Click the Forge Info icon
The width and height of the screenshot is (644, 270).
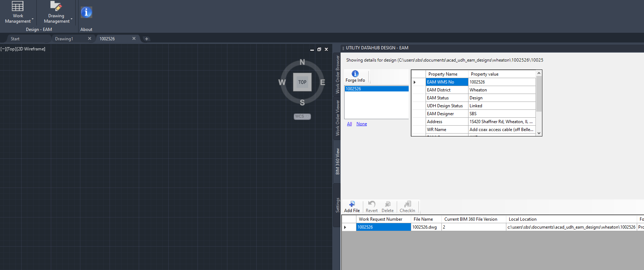pyautogui.click(x=355, y=74)
